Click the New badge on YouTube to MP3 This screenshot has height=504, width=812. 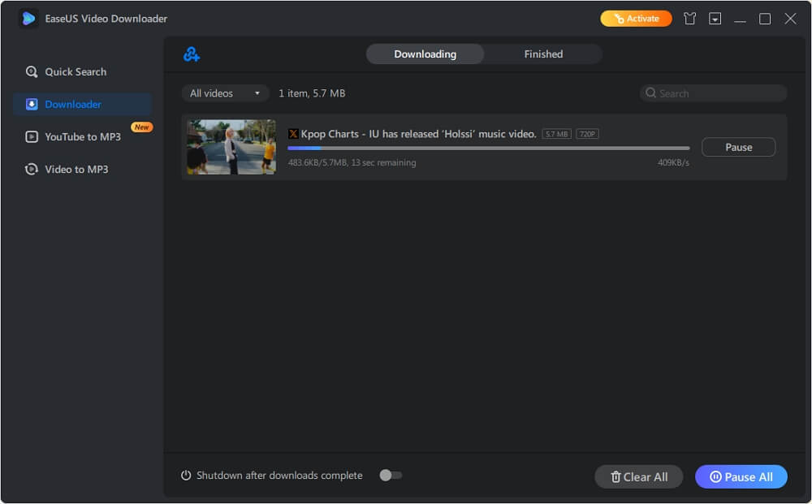[x=142, y=127]
